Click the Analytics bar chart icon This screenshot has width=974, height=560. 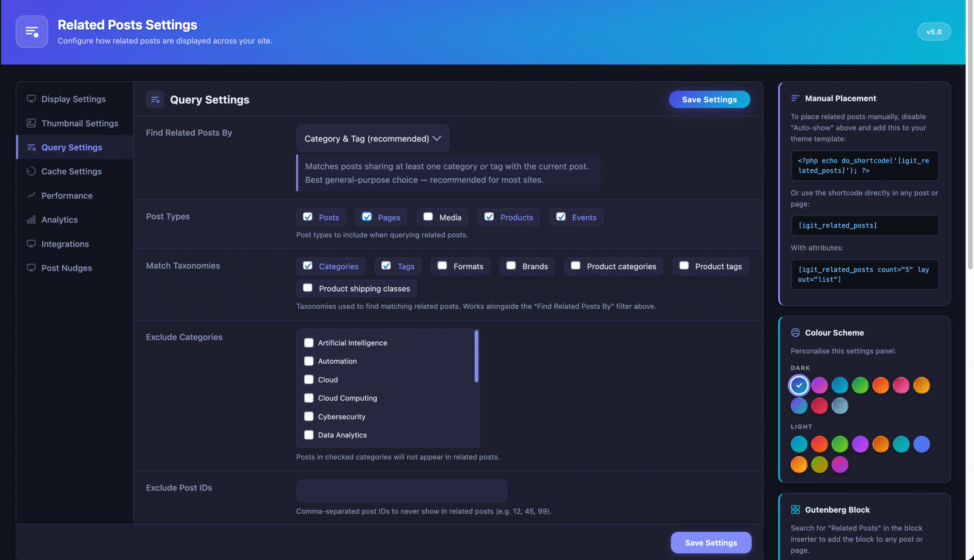(31, 220)
